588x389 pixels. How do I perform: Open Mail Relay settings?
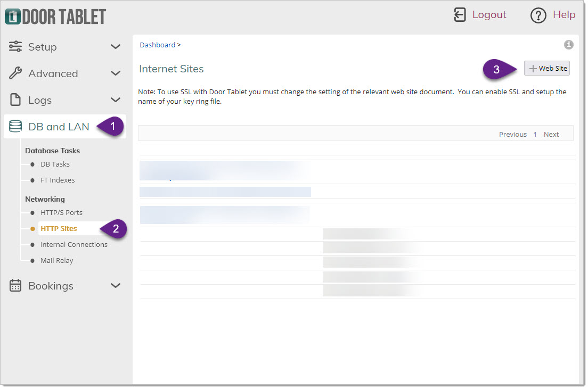56,261
